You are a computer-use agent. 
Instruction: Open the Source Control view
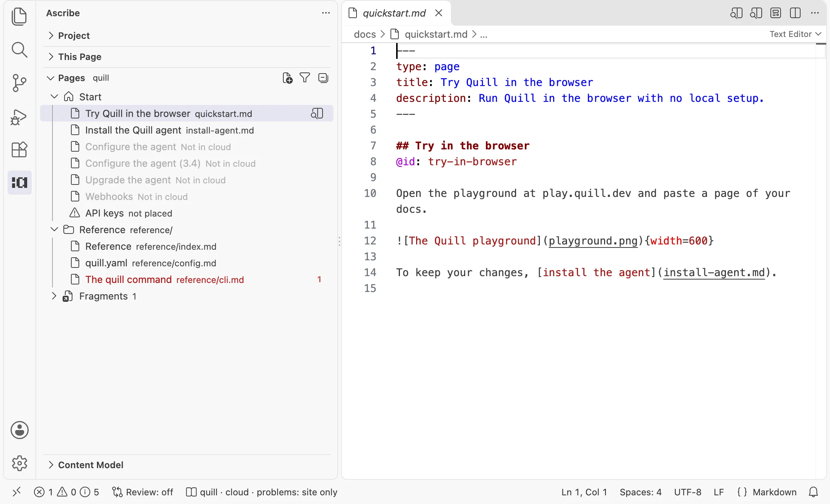pyautogui.click(x=19, y=83)
